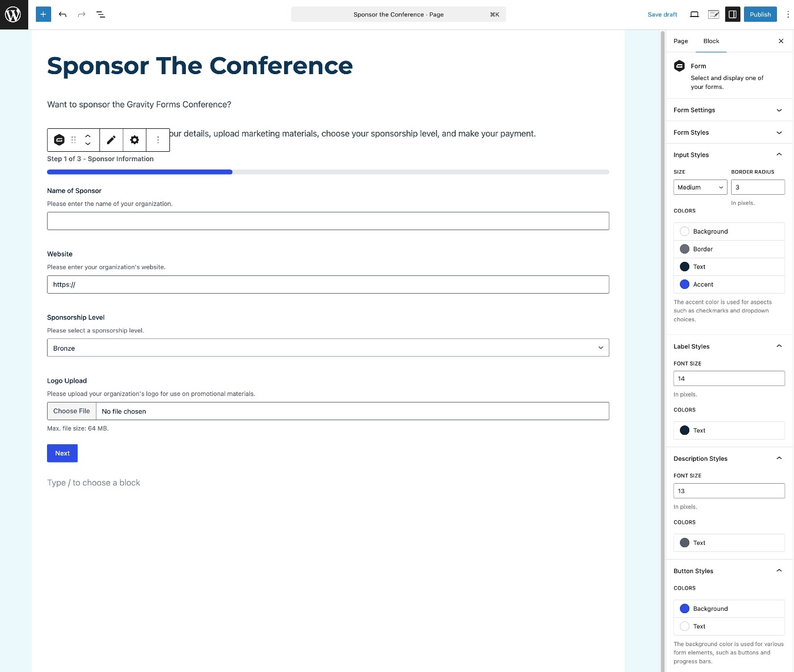This screenshot has height=672, width=794.
Task: Toggle the settings sidebar icon
Action: tap(732, 14)
